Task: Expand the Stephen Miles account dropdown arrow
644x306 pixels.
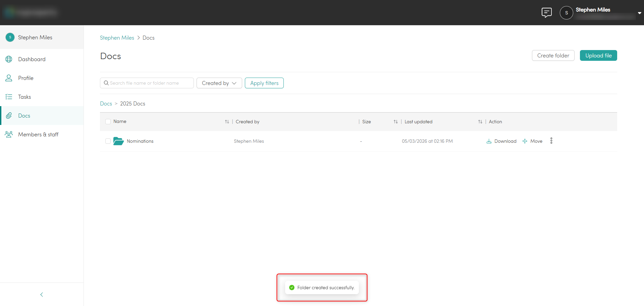Action: pos(639,13)
